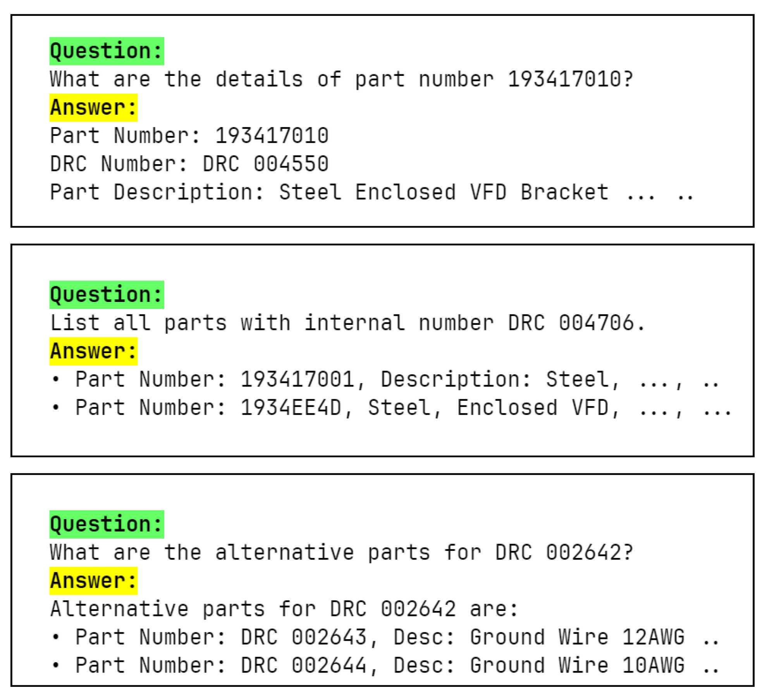Click the 'Part Number: 193417010' answer line
Screen dimensions: 767x700
189,136
